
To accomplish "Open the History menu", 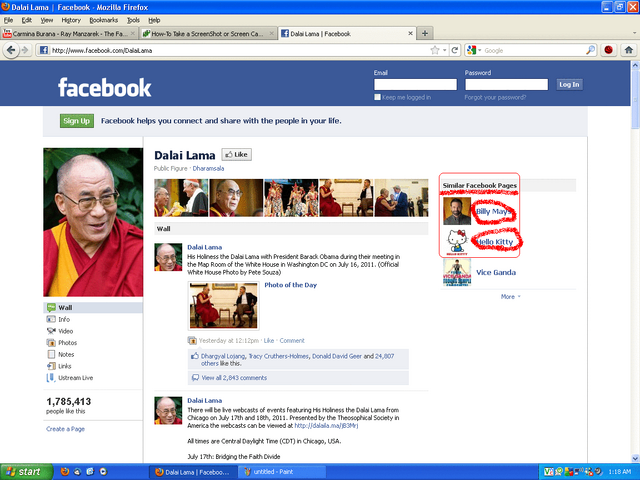I will click(x=71, y=20).
